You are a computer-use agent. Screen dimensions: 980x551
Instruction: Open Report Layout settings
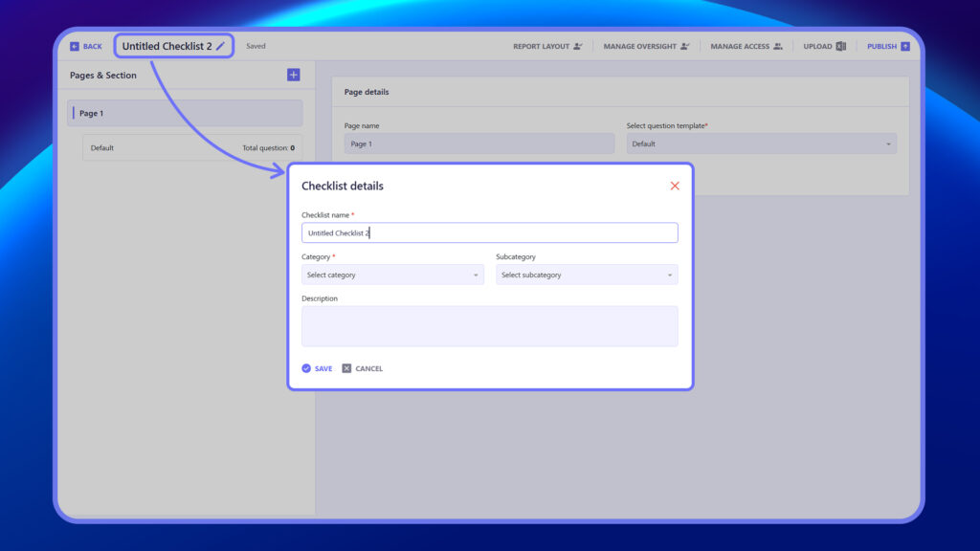[547, 46]
